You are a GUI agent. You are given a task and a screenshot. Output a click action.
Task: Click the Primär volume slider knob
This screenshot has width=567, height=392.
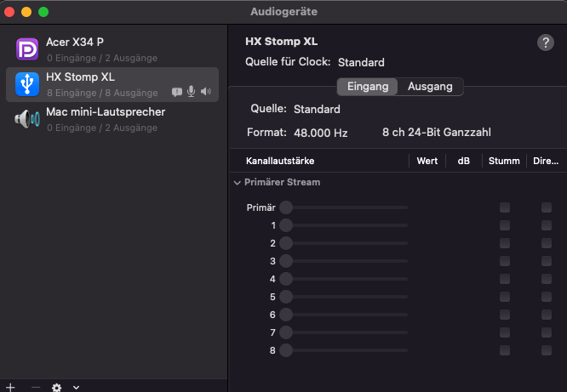(x=286, y=207)
